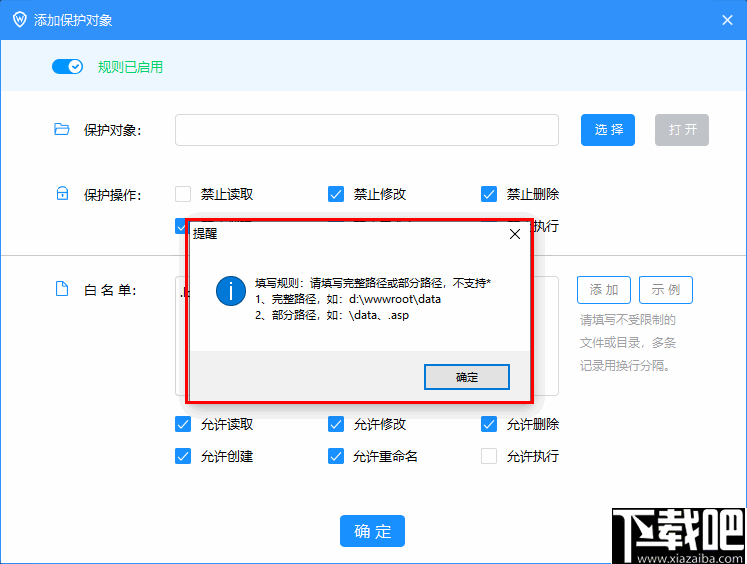
Task: Click the 选择 button
Action: (608, 130)
